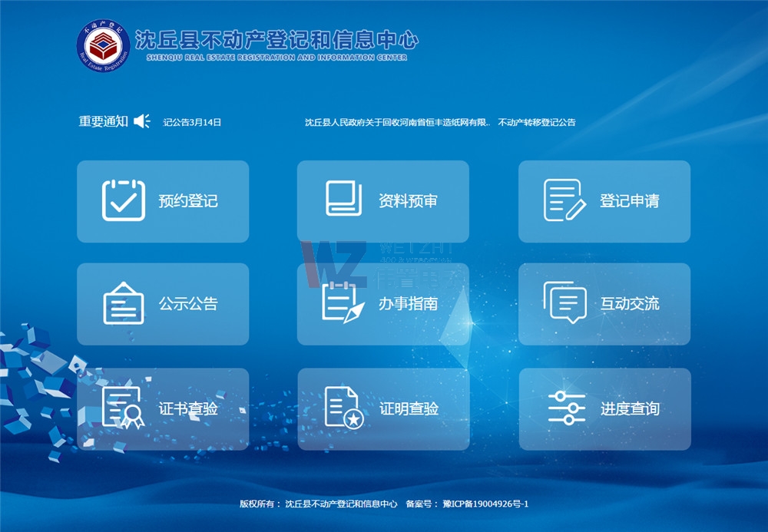
Task: Click the sliders control icon for 进度查询
Action: point(563,409)
